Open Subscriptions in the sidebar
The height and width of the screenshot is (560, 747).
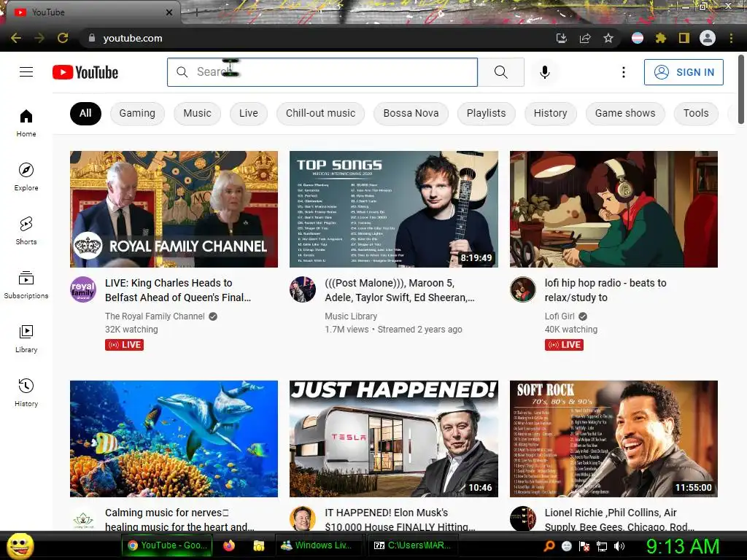[x=26, y=285]
